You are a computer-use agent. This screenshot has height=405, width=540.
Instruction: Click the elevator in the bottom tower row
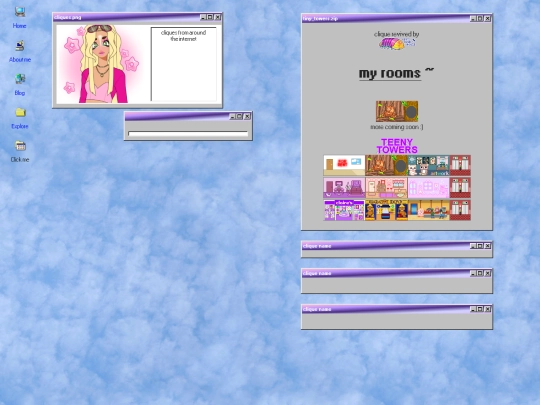[460, 210]
